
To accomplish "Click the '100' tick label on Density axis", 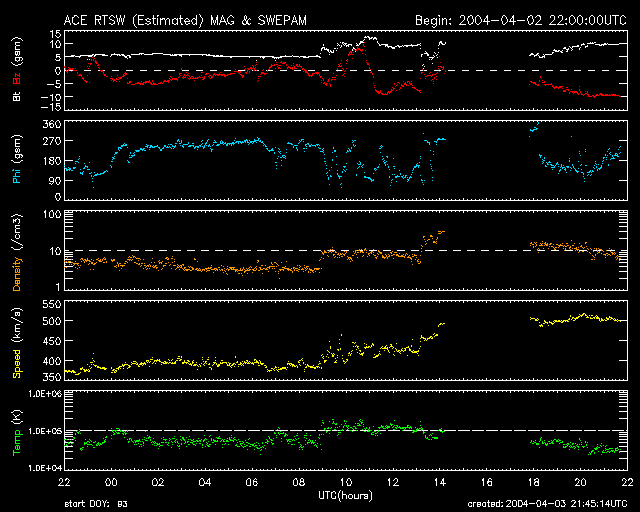I will click(x=52, y=215).
